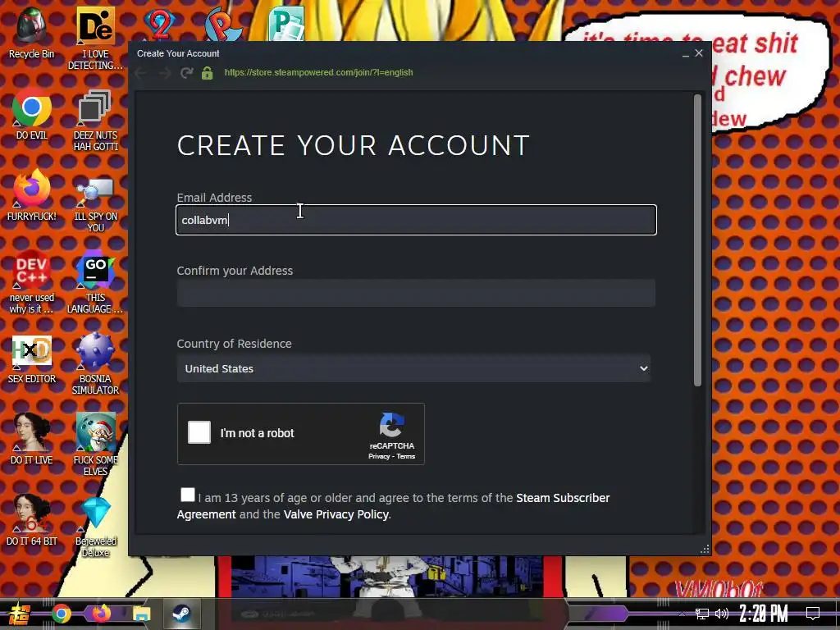Minimize the Create Your Account window

tap(686, 53)
